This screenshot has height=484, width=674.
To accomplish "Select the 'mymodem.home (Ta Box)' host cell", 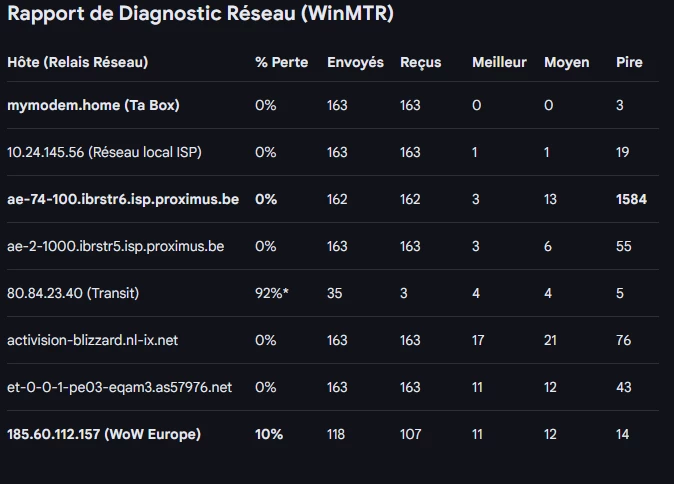I will [93, 105].
